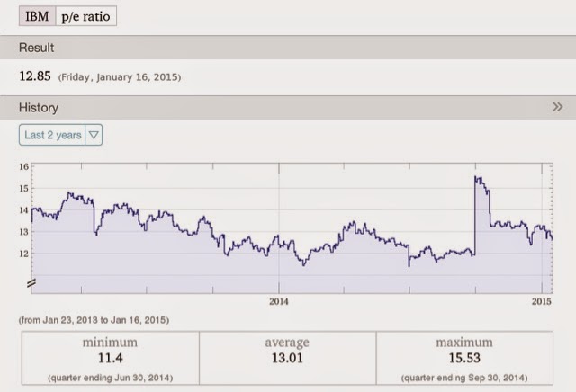Click the Result section header

[288, 48]
